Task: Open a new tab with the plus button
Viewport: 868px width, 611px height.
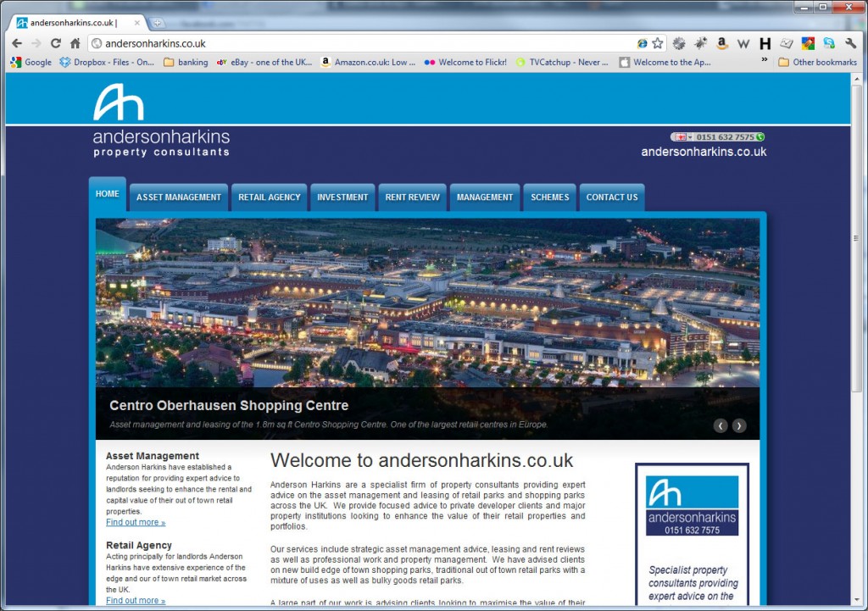Action: point(157,23)
